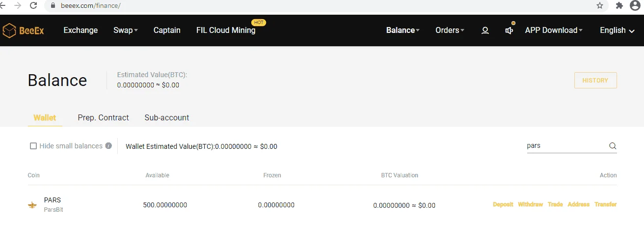Click the Withdraw link for PARS
644x225 pixels.
coord(531,204)
